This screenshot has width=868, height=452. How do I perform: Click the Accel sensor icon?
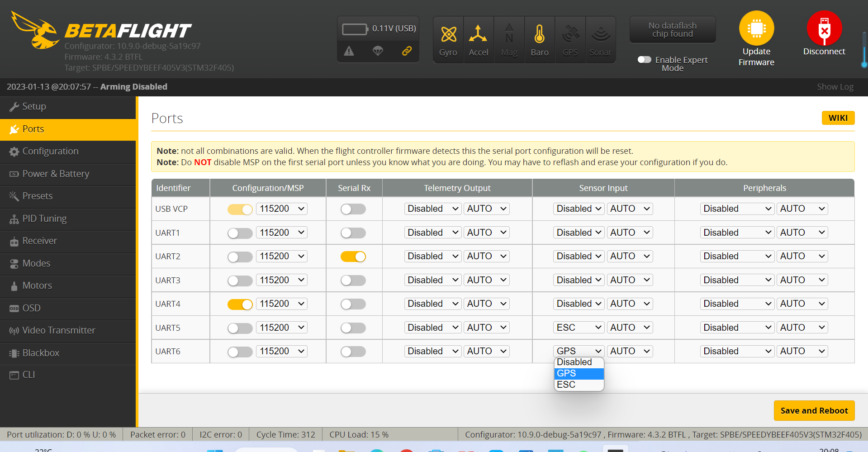tap(478, 34)
